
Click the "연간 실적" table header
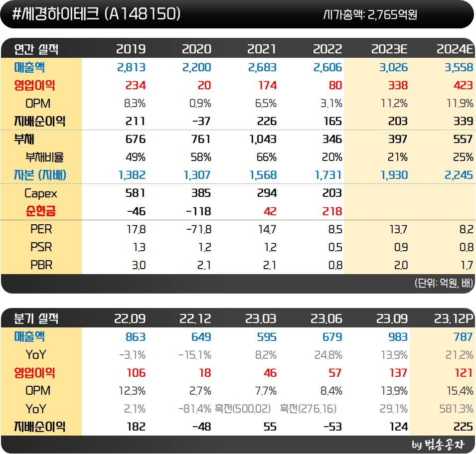(x=36, y=49)
